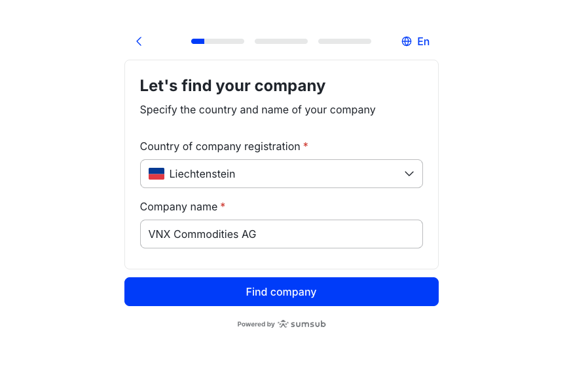Click the back arrow icon

coord(139,41)
